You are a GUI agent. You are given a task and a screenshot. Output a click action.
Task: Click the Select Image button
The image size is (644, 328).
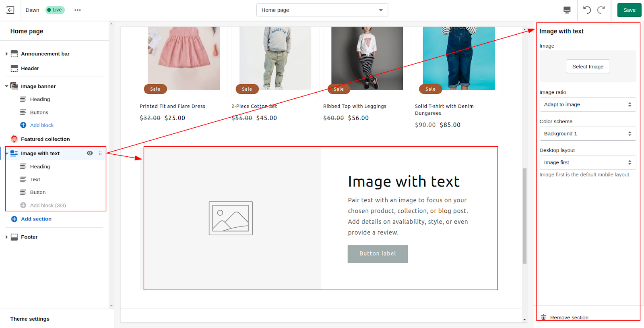point(588,66)
